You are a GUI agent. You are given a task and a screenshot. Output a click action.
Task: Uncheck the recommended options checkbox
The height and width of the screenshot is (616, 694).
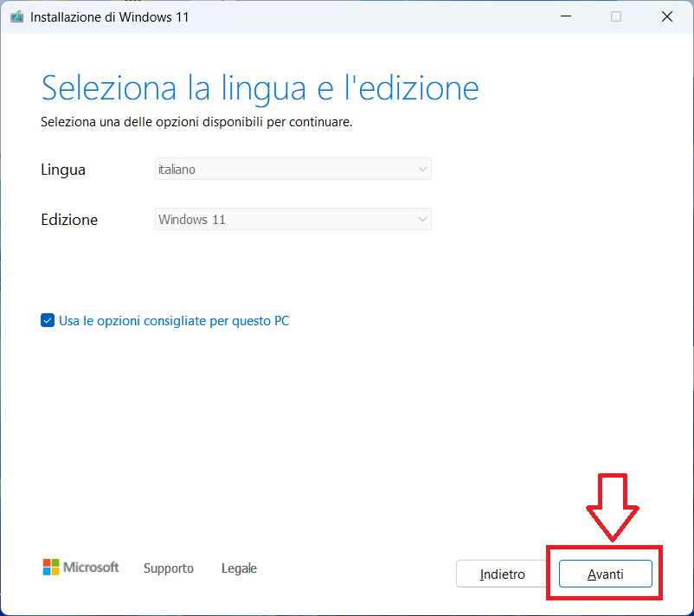pyautogui.click(x=48, y=321)
